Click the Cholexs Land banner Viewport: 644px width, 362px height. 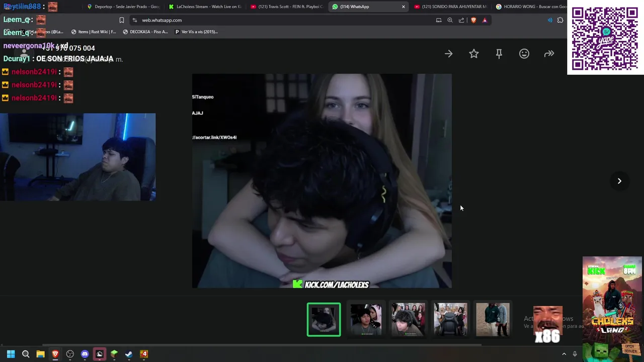coord(612,309)
